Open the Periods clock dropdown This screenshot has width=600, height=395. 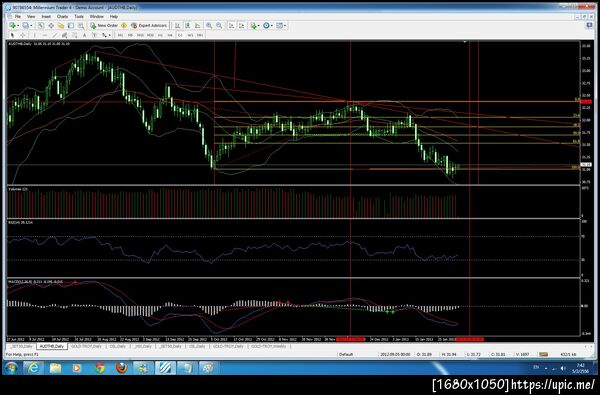[271, 26]
